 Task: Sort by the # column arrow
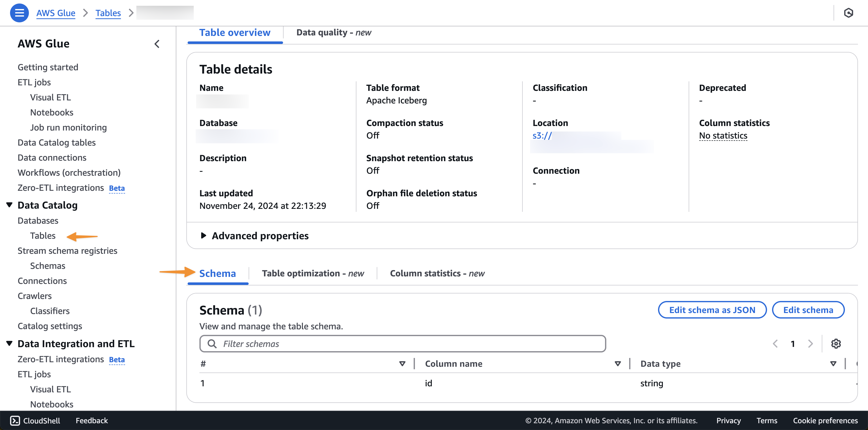402,364
